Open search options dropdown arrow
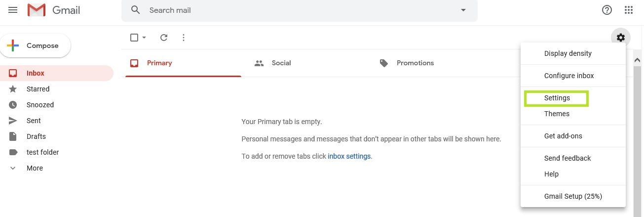Image resolution: width=644 pixels, height=217 pixels. click(463, 10)
